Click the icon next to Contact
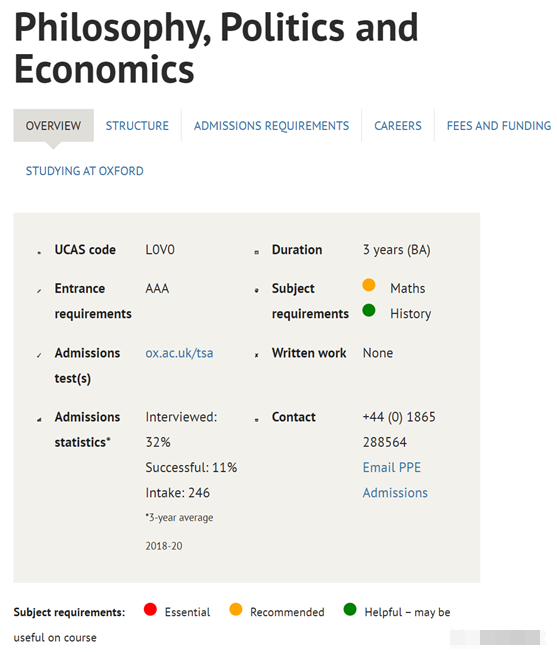557x652 pixels. point(256,420)
